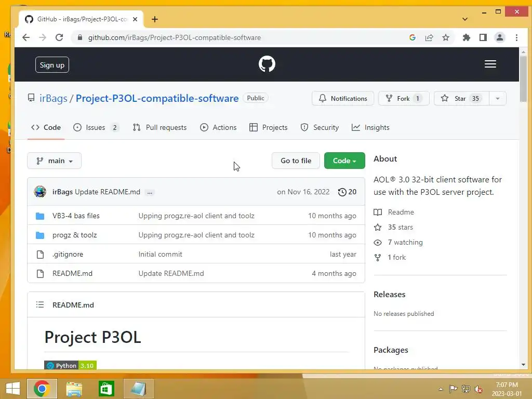Viewport: 532px width, 399px height.
Task: Open the progz & toolz folder
Action: click(75, 235)
